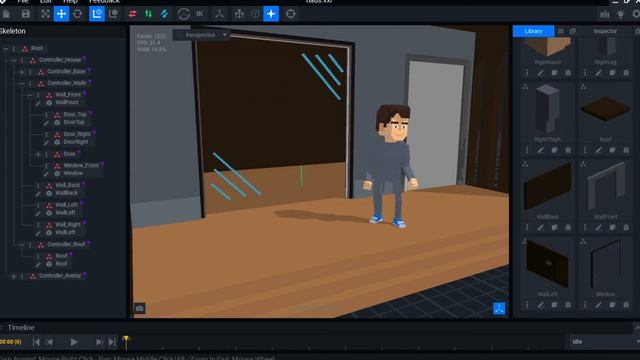This screenshot has width=640, height=360.
Task: Click the blue diagonal arrows icon
Action: 164,14
